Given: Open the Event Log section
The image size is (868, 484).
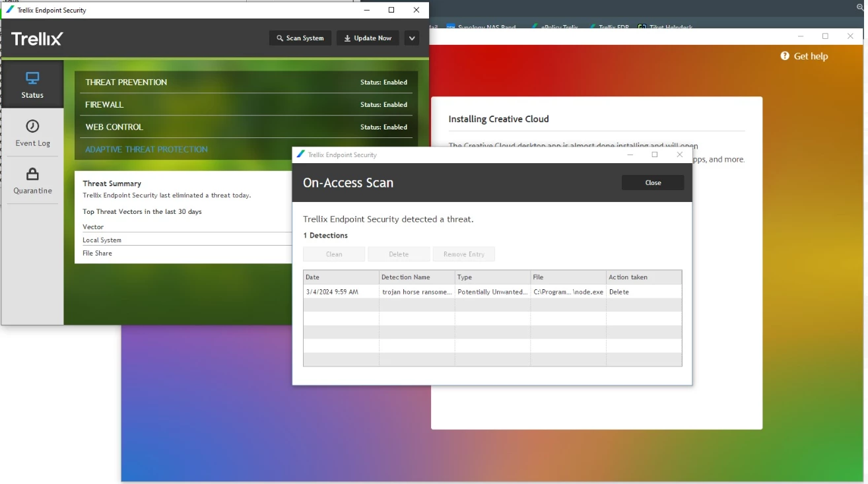Looking at the screenshot, I should pos(32,133).
